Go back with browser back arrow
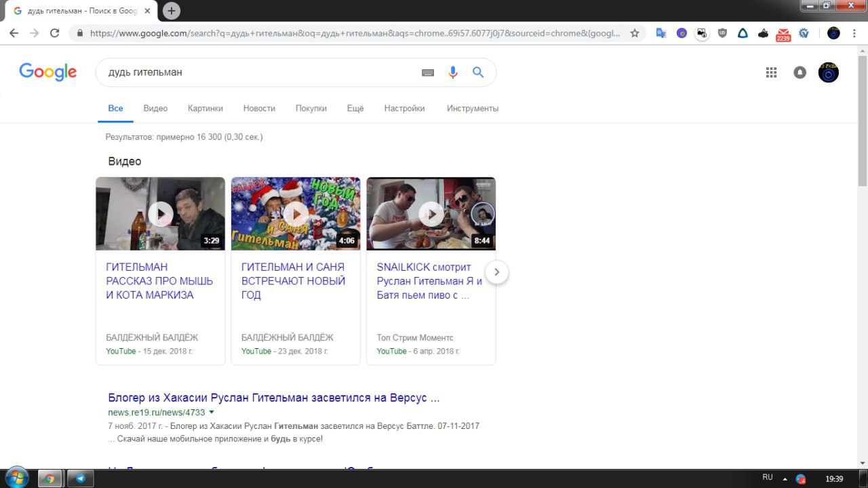Screen dimensions: 868x488 click(x=14, y=33)
